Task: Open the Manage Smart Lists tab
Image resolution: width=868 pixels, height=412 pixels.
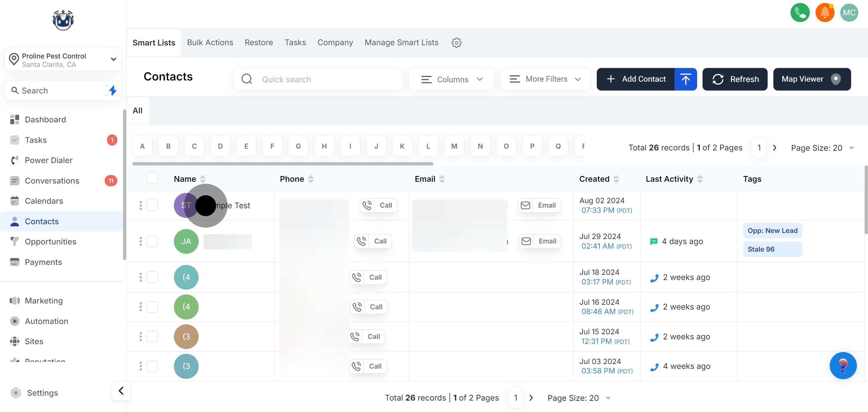Action: click(401, 43)
